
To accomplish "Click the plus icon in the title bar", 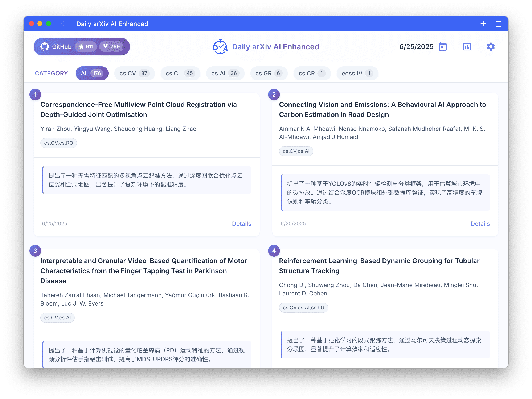I will coord(483,24).
